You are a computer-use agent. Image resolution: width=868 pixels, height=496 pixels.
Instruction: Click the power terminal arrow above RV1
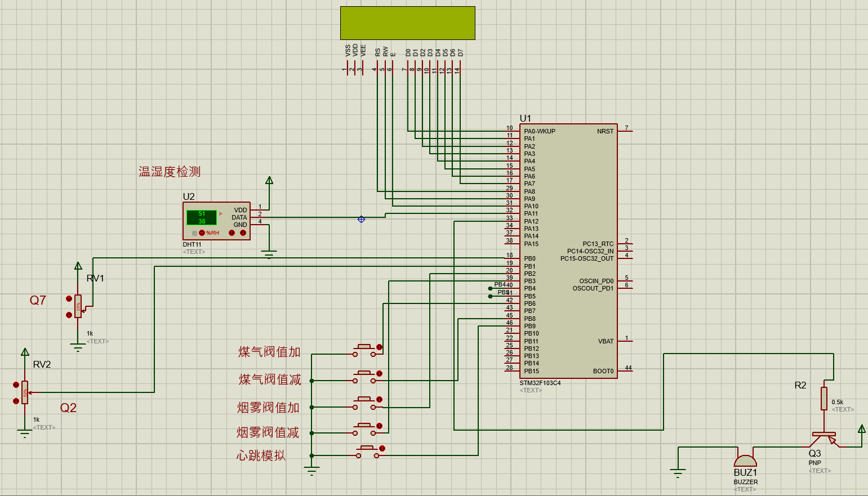coord(78,266)
